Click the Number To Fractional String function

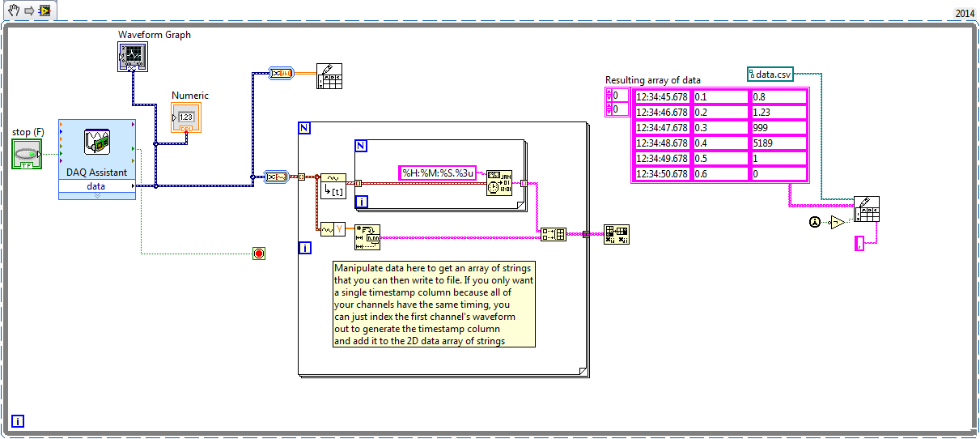[x=367, y=237]
